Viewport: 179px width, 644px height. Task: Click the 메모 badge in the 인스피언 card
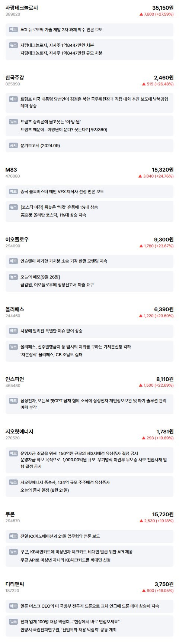pyautogui.click(x=13, y=401)
